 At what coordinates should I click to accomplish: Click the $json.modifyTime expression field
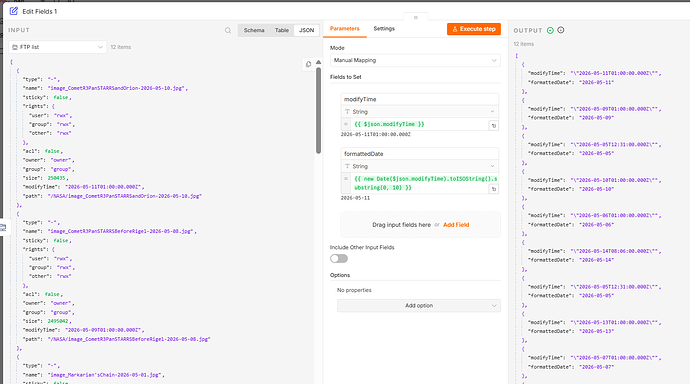click(x=419, y=124)
